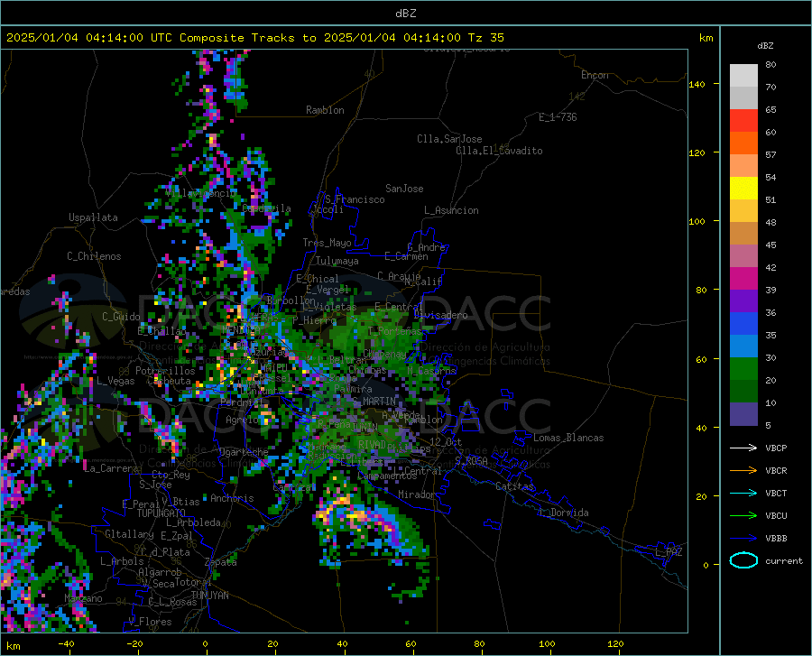
Task: Click the 'Anchoris' map label
Action: (x=232, y=498)
